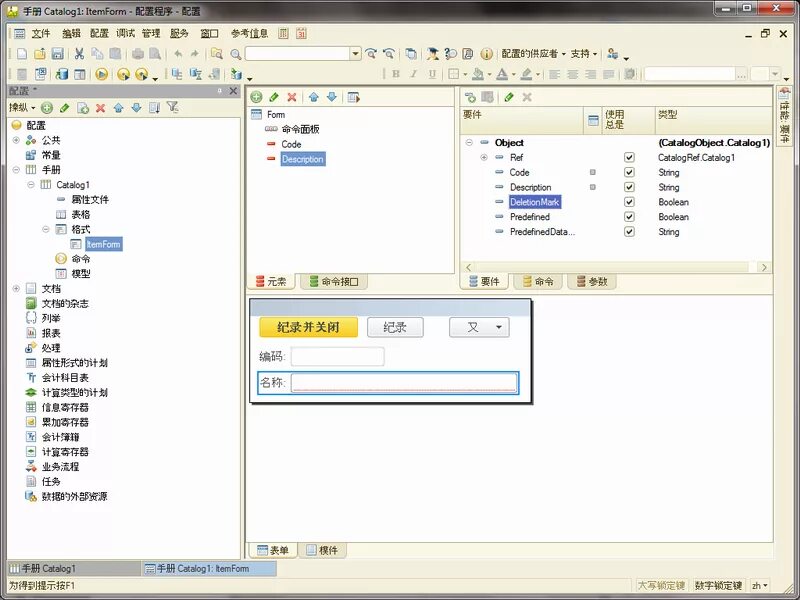Open the 配置 menu in menu bar
This screenshot has width=800, height=600.
(x=99, y=34)
